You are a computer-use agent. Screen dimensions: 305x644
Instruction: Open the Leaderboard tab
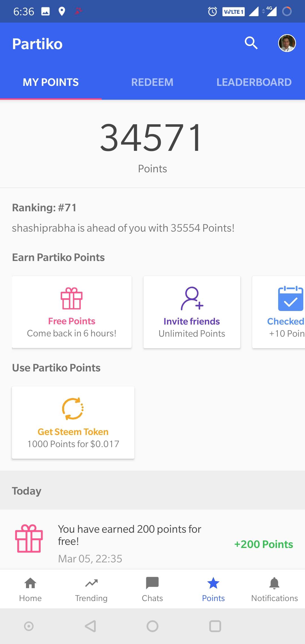254,82
